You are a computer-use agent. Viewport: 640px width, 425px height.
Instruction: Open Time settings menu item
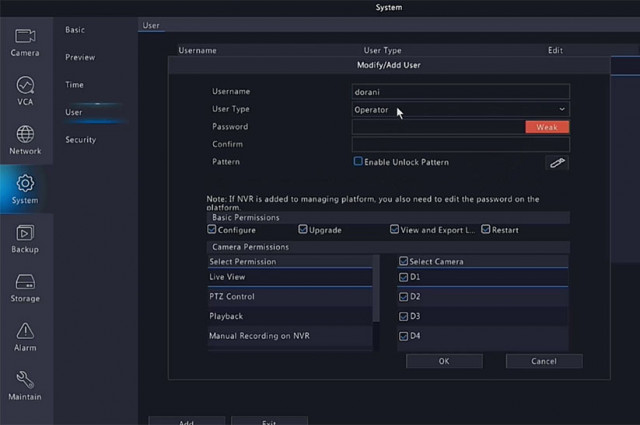pyautogui.click(x=74, y=85)
